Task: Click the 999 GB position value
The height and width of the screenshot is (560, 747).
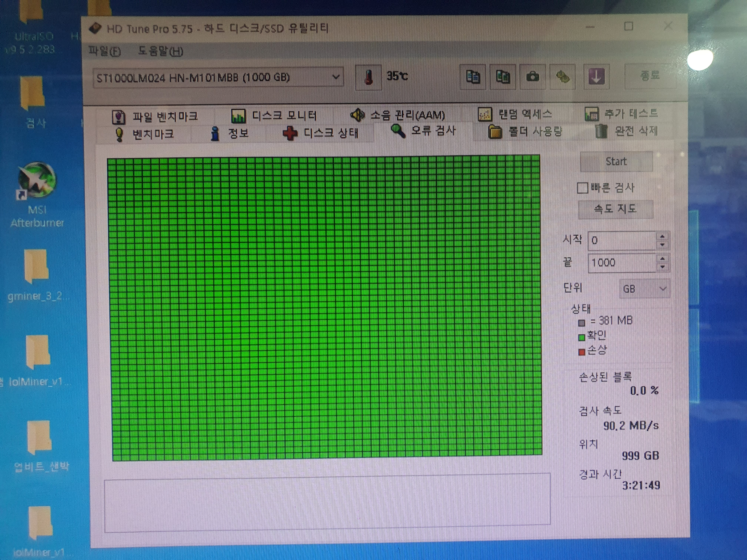Action: click(641, 456)
